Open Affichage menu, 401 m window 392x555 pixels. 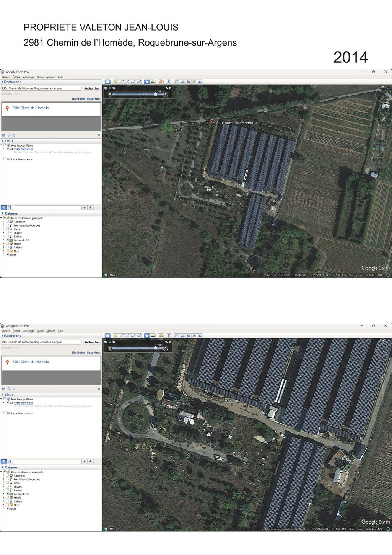pyautogui.click(x=29, y=77)
